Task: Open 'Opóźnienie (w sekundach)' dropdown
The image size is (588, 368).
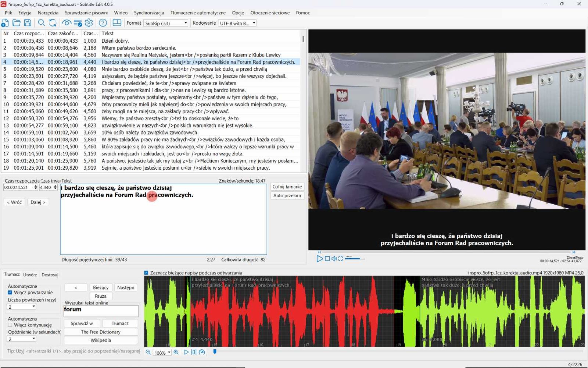Action: click(22, 339)
